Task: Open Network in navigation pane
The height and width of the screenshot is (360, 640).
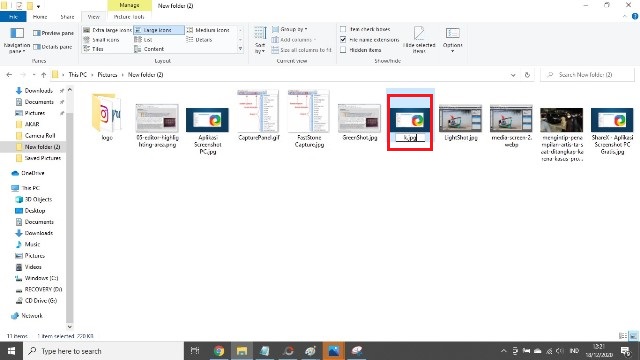Action: click(32, 316)
